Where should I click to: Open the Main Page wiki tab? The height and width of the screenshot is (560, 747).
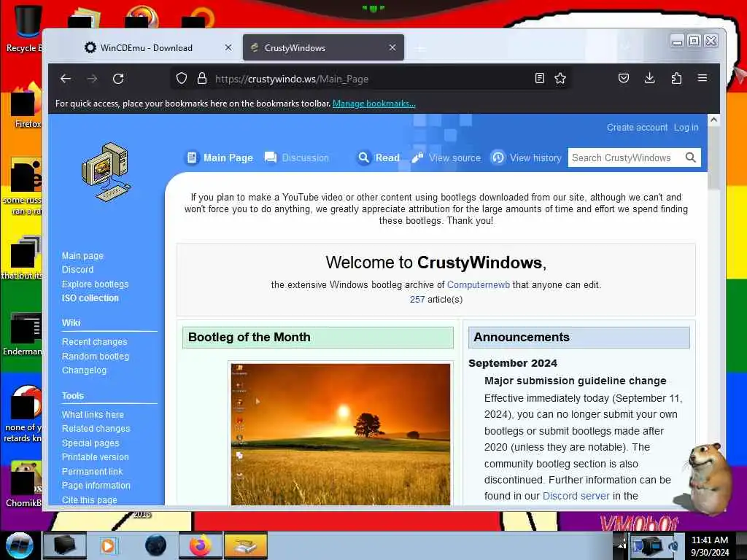coord(219,157)
